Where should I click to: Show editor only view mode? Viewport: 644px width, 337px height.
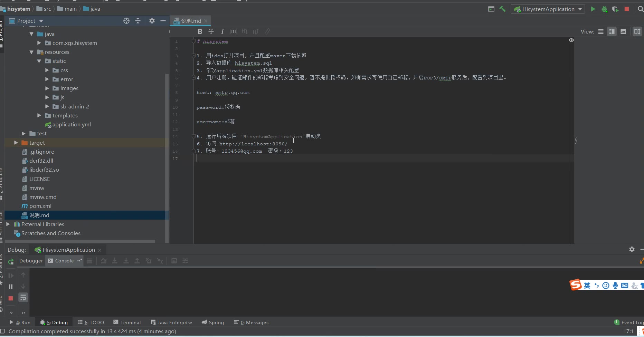pos(601,31)
